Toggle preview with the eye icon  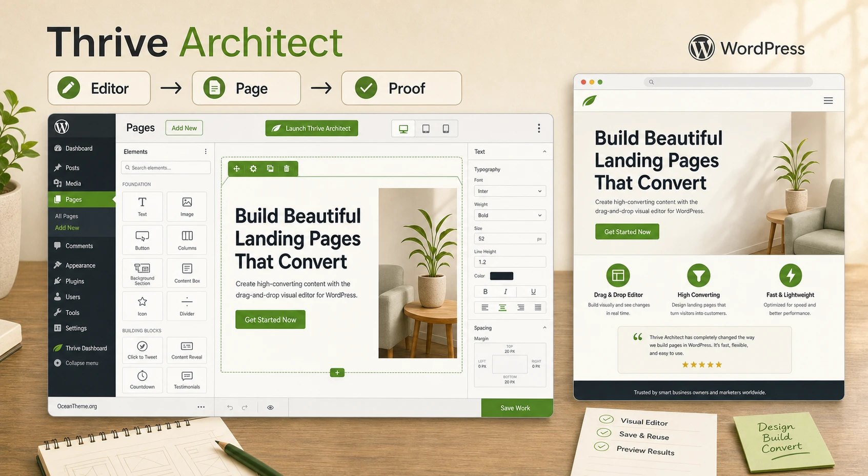point(270,407)
